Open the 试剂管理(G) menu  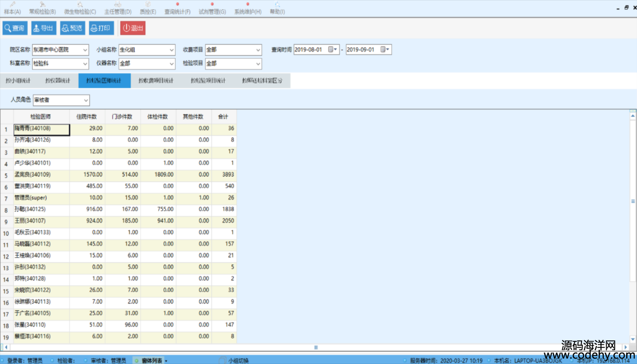(212, 9)
